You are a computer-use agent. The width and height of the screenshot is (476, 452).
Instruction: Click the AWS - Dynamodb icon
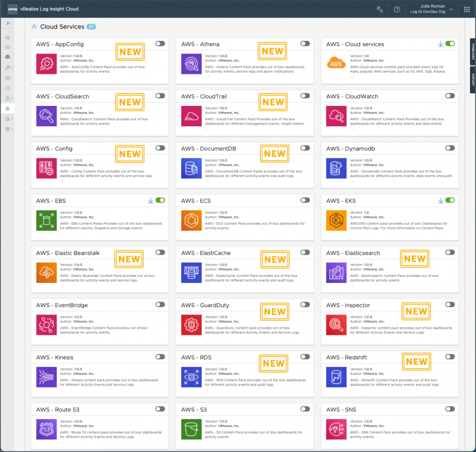pos(337,168)
